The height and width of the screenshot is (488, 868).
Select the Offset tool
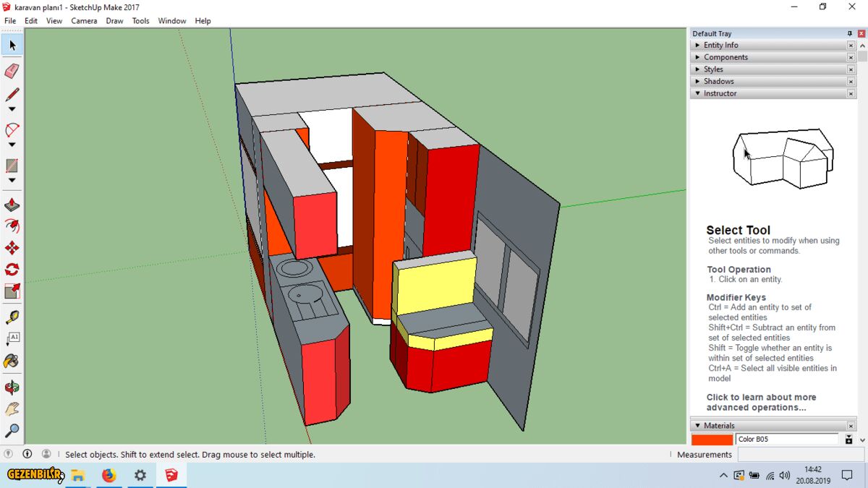(x=12, y=226)
